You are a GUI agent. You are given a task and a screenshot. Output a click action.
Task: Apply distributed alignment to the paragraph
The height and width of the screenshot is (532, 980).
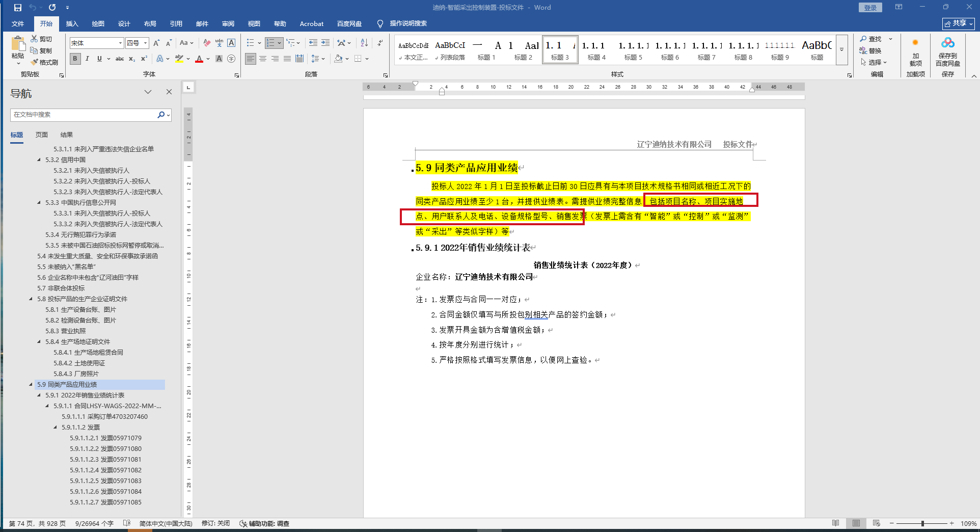coord(300,59)
